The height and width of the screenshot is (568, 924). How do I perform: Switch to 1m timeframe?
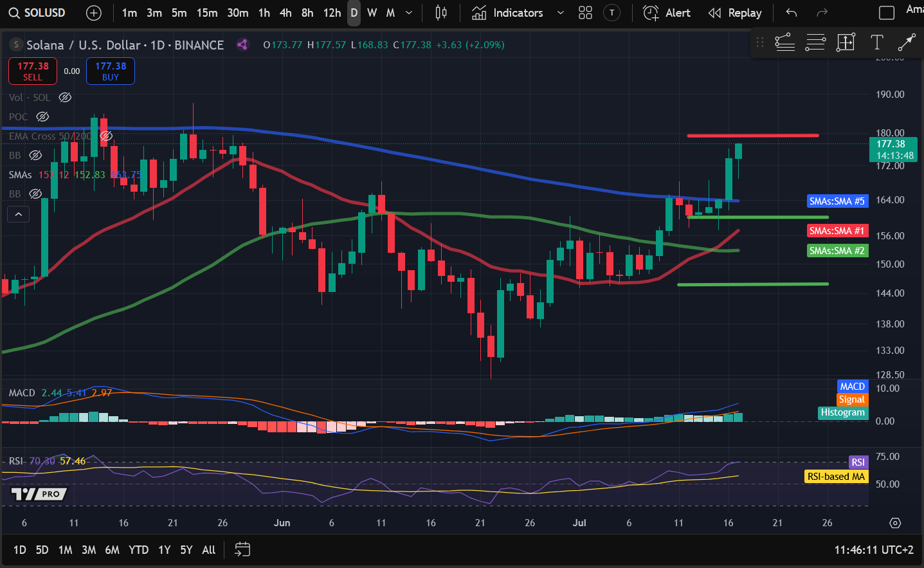click(x=129, y=13)
